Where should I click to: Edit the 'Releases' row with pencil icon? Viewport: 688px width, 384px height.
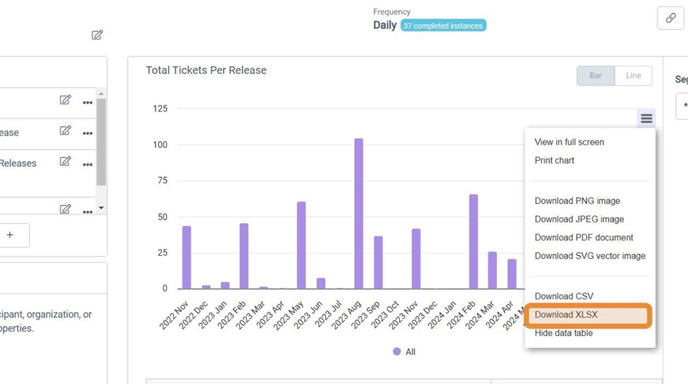65,161
